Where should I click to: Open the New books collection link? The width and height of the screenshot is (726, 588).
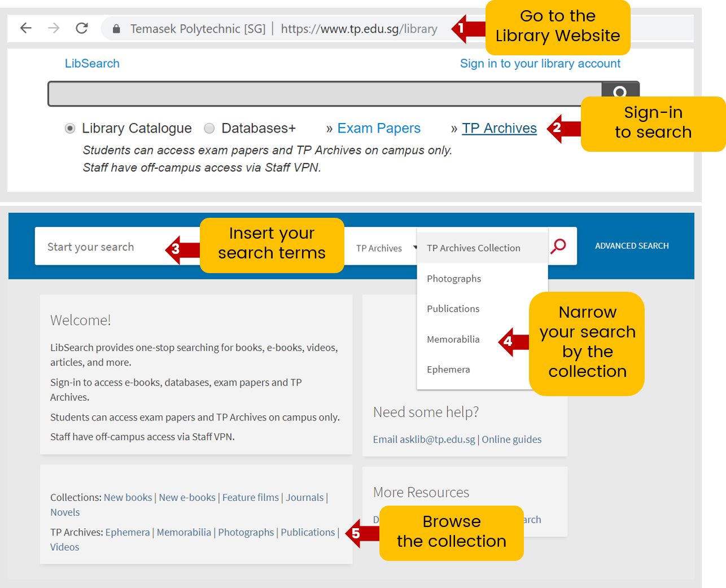(x=128, y=498)
